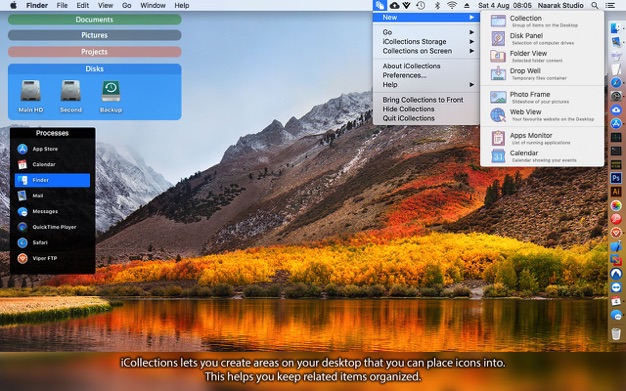Click the Calendar icon in submenu
Screen dimensions: 626x391
coord(498,156)
